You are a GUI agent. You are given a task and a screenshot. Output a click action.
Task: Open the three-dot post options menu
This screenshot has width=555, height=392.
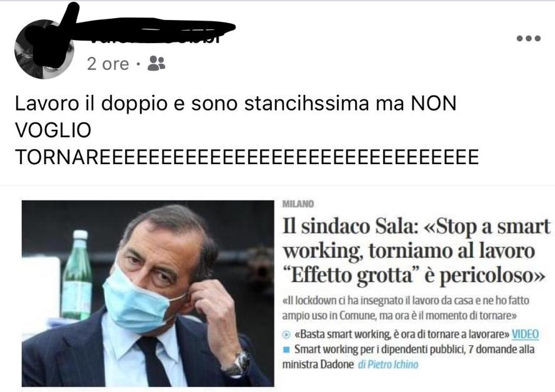(529, 38)
